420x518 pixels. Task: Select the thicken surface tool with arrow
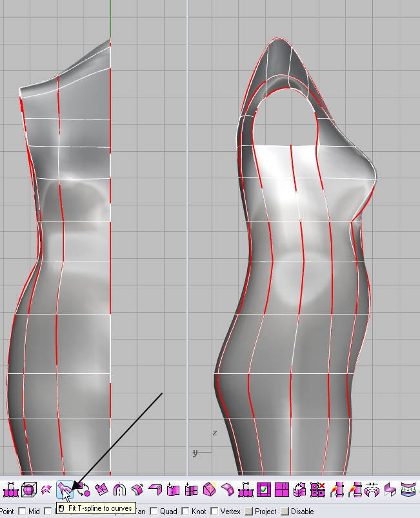coord(137,490)
